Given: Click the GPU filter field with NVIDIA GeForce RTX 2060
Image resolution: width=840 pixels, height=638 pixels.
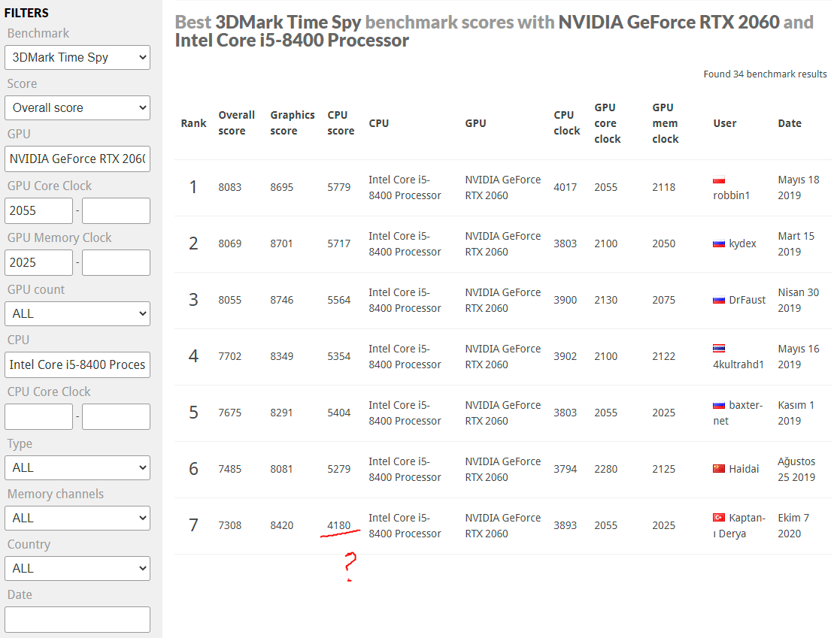Looking at the screenshot, I should [x=77, y=159].
